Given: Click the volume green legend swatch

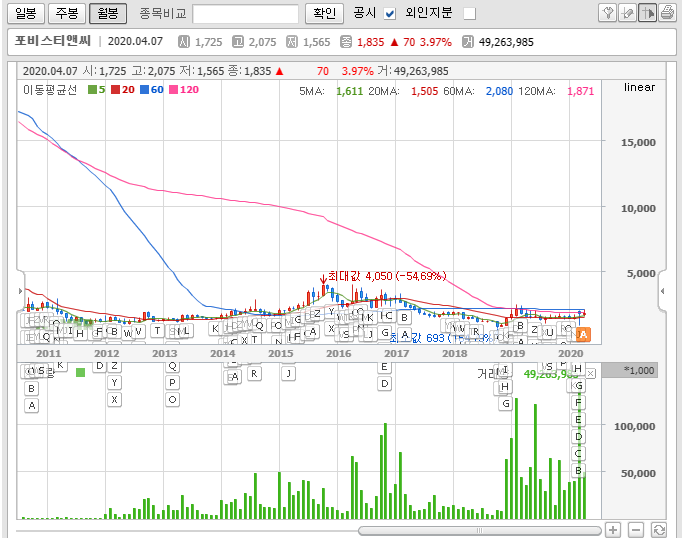Looking at the screenshot, I should (x=80, y=373).
